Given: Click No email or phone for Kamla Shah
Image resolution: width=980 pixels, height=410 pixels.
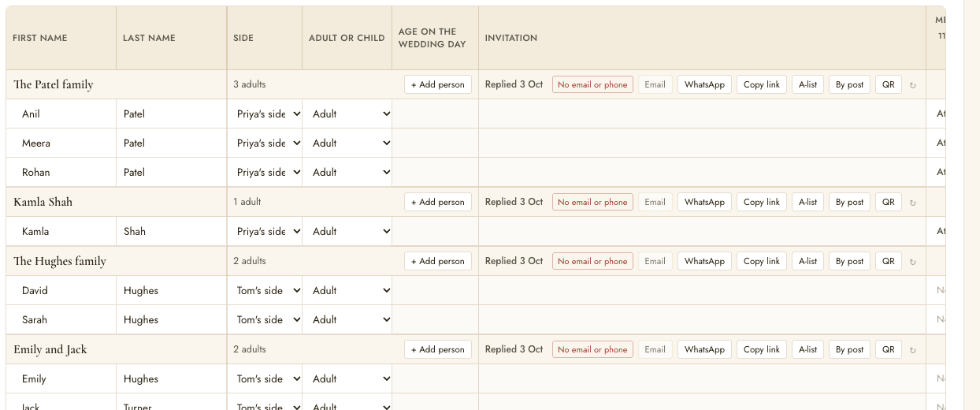Looking at the screenshot, I should pyautogui.click(x=592, y=202).
